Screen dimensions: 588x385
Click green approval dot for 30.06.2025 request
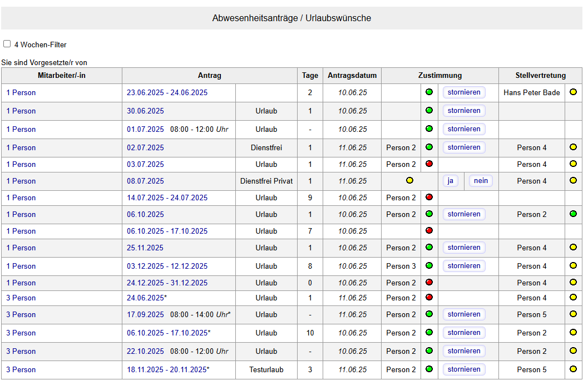429,111
